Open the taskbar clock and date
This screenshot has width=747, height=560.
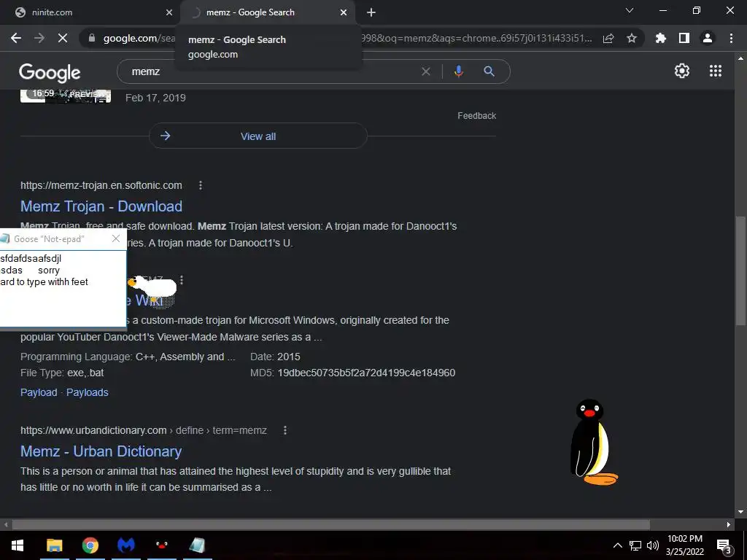(x=684, y=545)
